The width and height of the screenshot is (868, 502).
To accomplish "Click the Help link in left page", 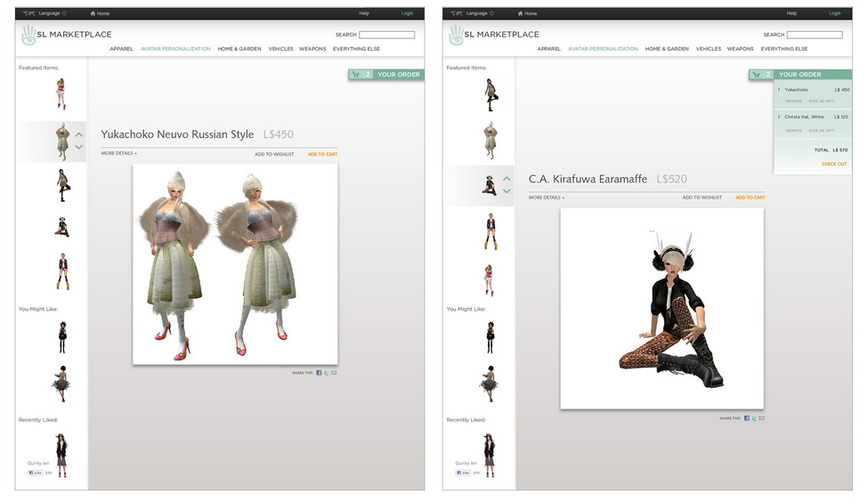I will pos(364,13).
